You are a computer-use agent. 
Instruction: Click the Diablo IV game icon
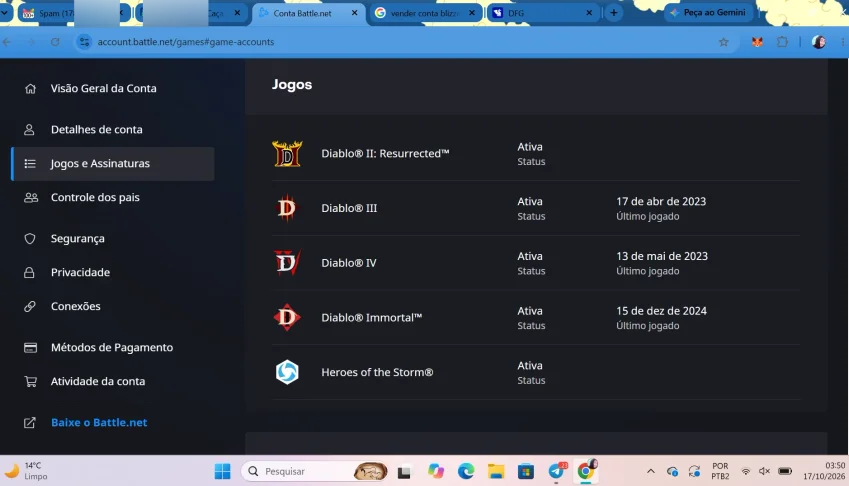287,263
